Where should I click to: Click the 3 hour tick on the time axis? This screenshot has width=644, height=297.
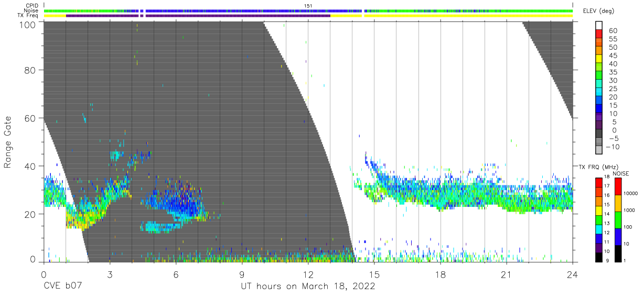pyautogui.click(x=110, y=274)
